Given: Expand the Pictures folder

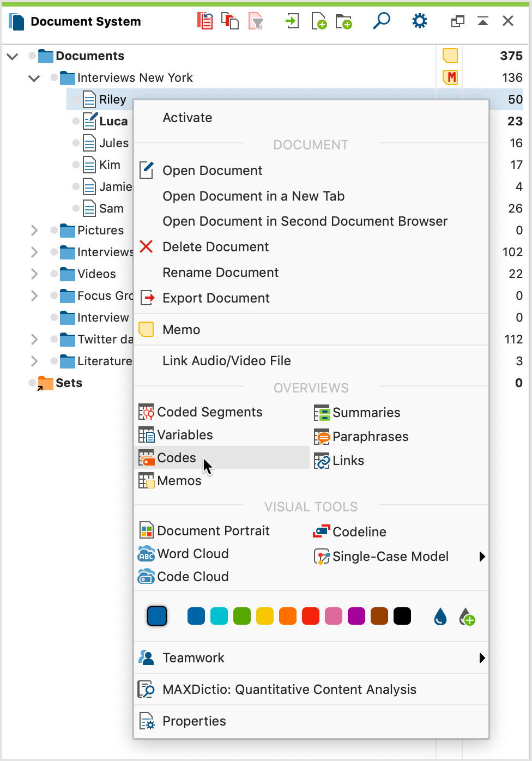Looking at the screenshot, I should point(34,230).
